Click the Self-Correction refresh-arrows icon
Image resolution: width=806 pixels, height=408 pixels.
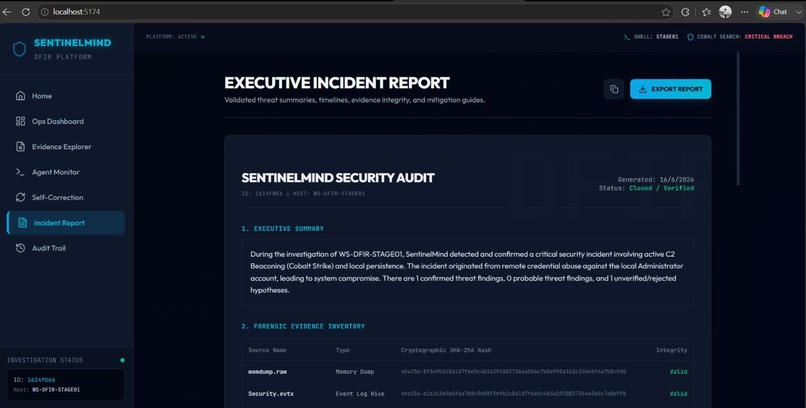coord(20,197)
